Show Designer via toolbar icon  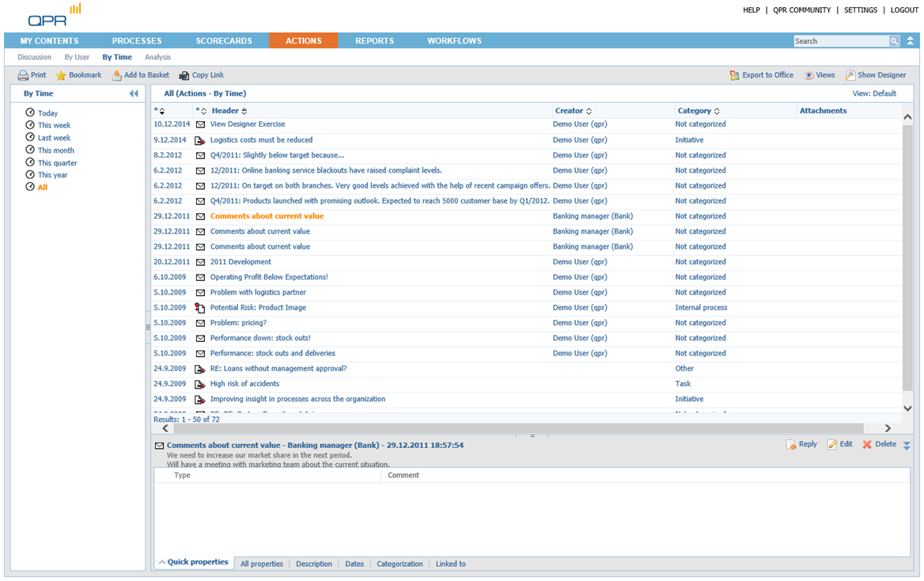[x=850, y=76]
